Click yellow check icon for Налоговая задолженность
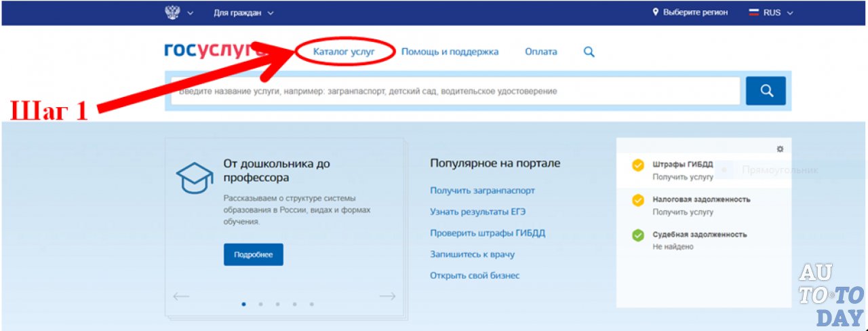The image size is (868, 331). [638, 201]
